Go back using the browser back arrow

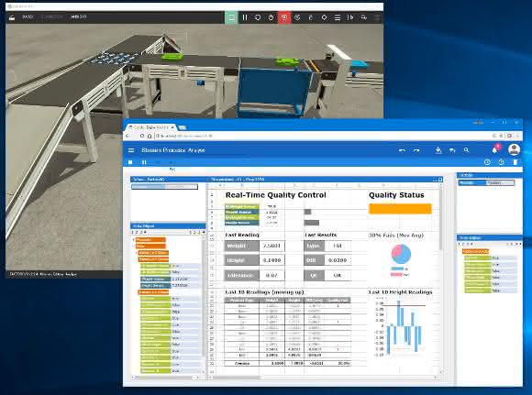pyautogui.click(x=127, y=136)
